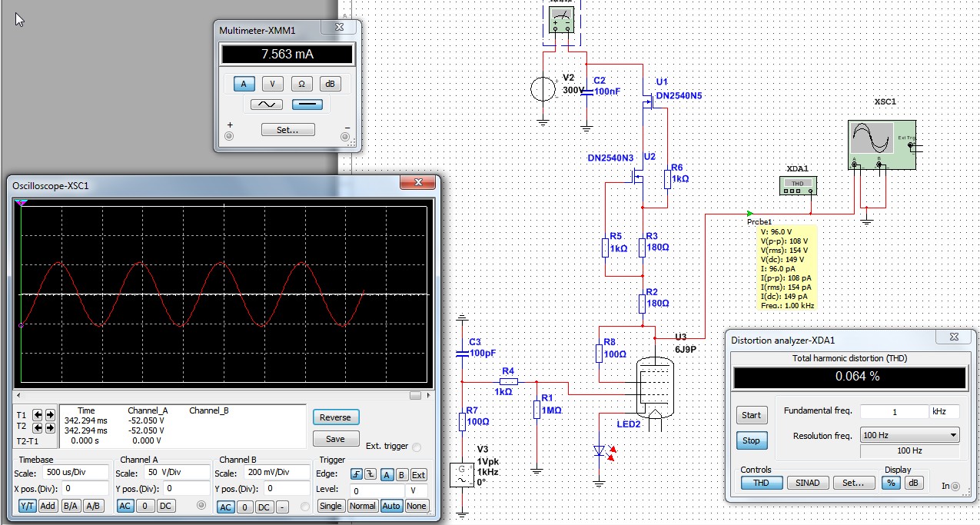Open multimeter Set... settings
This screenshot has width=980, height=525.
pyautogui.click(x=287, y=130)
